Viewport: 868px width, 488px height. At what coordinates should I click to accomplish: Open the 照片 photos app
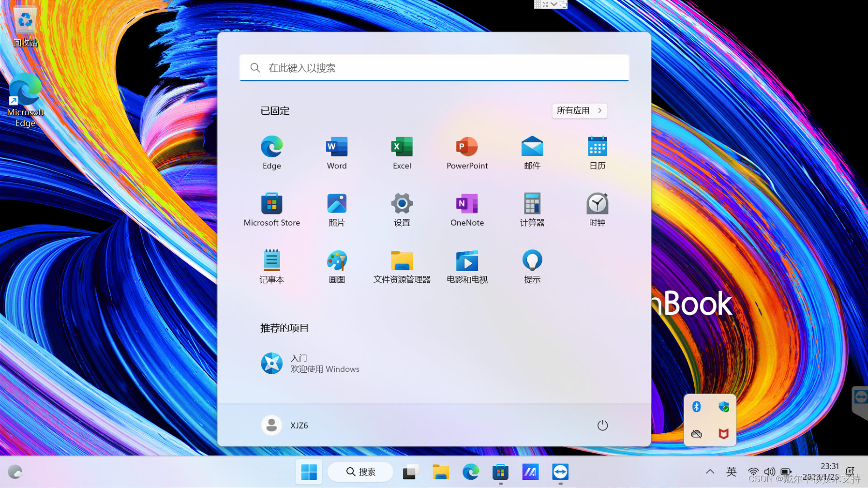click(x=337, y=210)
